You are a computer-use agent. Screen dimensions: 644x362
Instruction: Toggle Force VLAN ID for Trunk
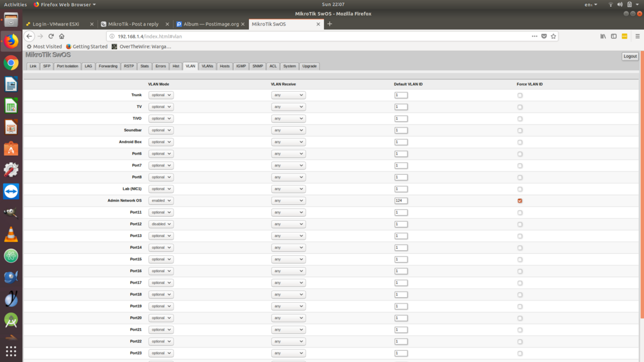pos(520,96)
